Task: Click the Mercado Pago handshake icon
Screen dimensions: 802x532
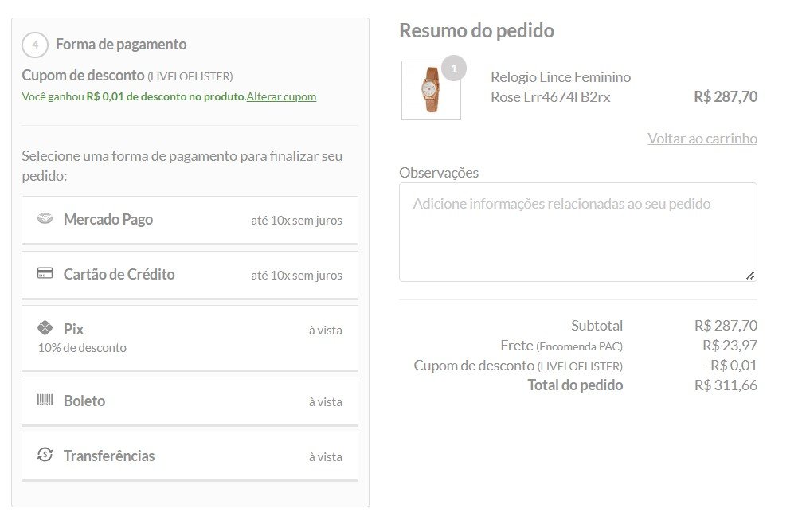Action: tap(45, 218)
